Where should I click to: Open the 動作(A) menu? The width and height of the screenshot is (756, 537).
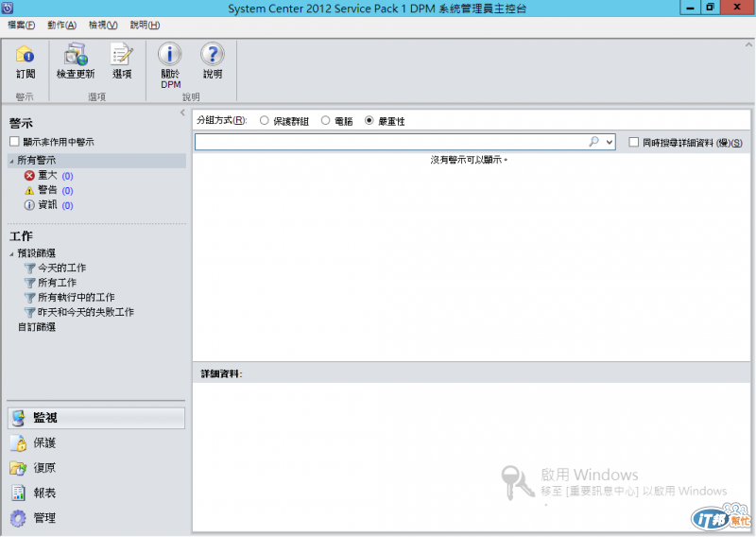coord(61,26)
